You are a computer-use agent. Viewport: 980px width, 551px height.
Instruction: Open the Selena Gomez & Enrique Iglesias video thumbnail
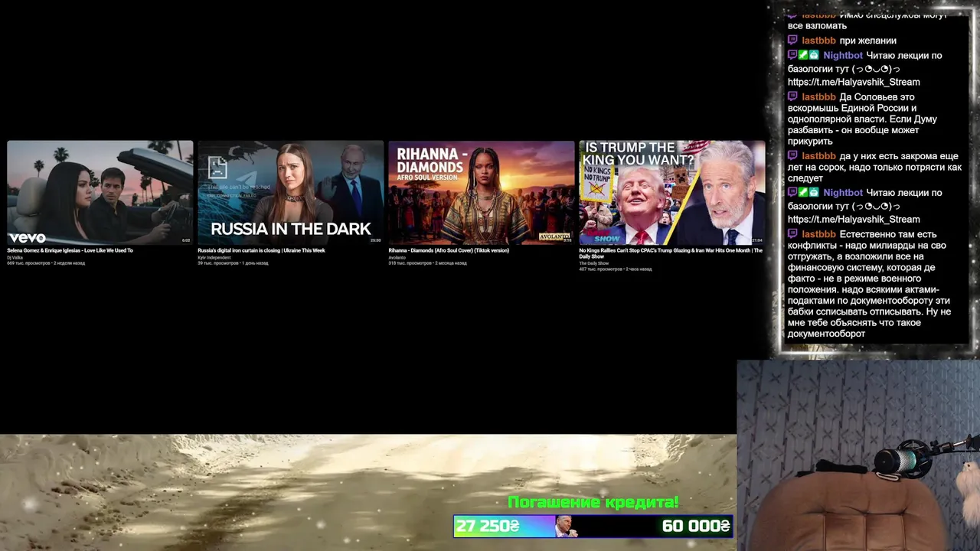(x=100, y=193)
